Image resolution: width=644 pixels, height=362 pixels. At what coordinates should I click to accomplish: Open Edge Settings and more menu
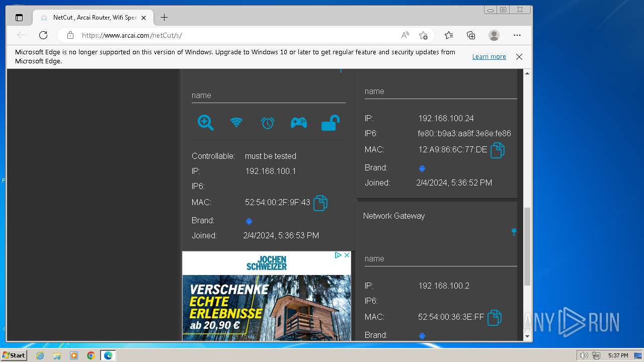517,35
